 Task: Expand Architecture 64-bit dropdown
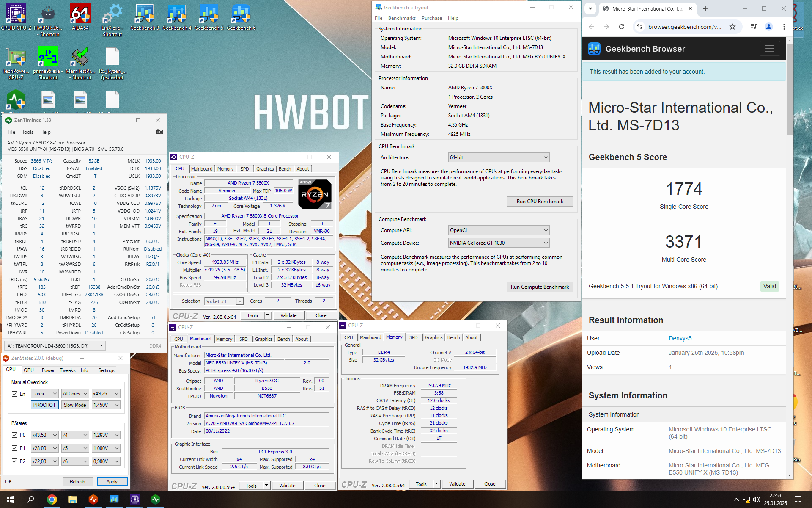coord(499,157)
